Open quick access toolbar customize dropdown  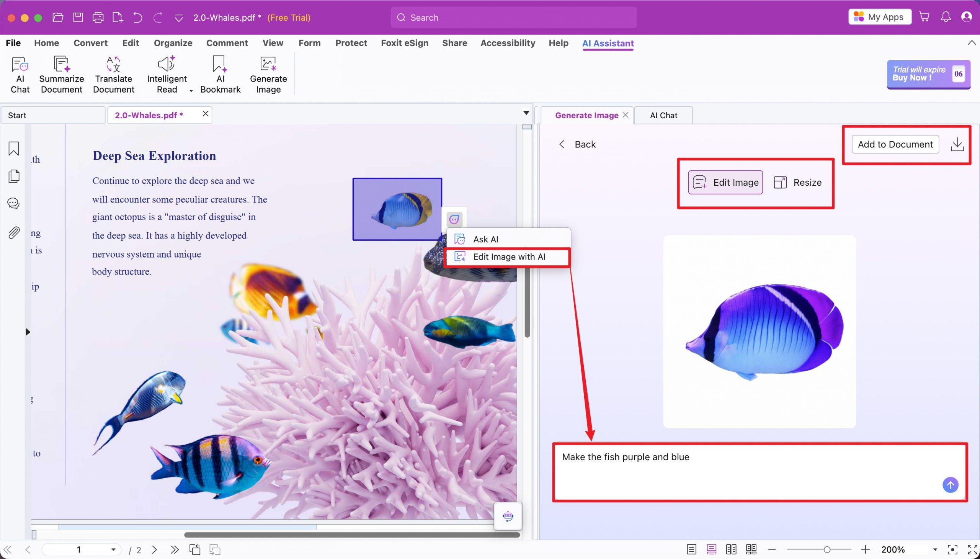pyautogui.click(x=178, y=18)
